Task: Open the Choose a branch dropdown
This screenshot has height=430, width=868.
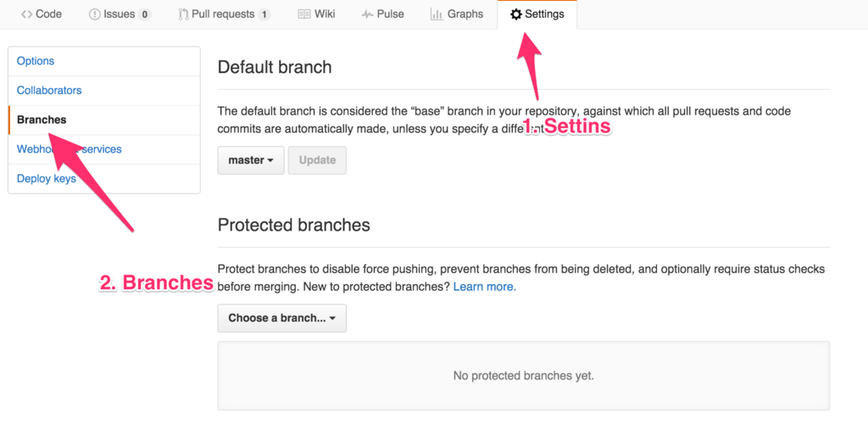Action: click(x=281, y=318)
